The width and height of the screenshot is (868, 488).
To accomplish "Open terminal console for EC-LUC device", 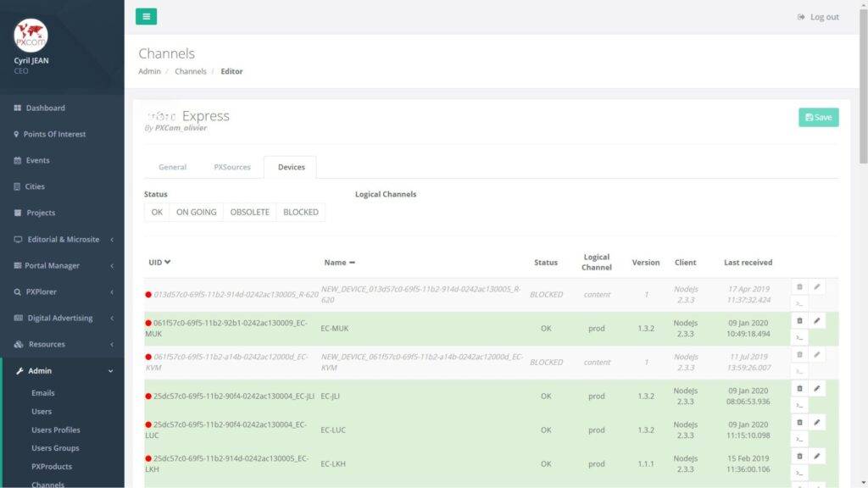I will 799,438.
